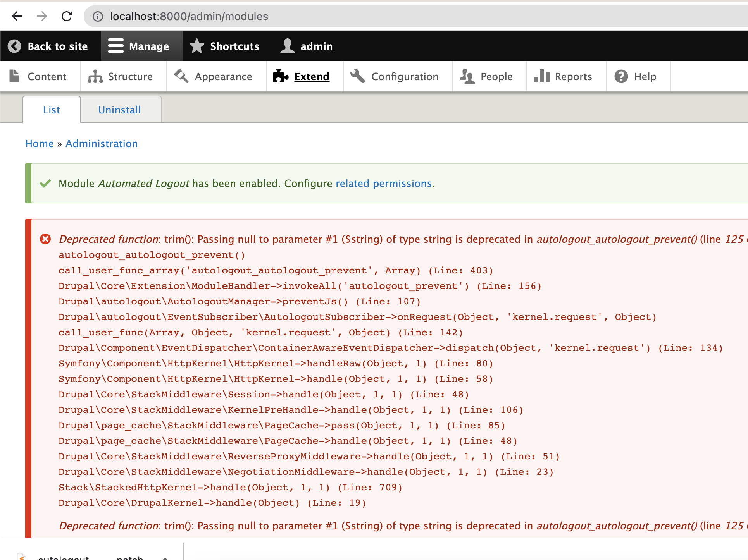Screen dimensions: 748x560
Task: Open the admin user menu
Action: (306, 46)
